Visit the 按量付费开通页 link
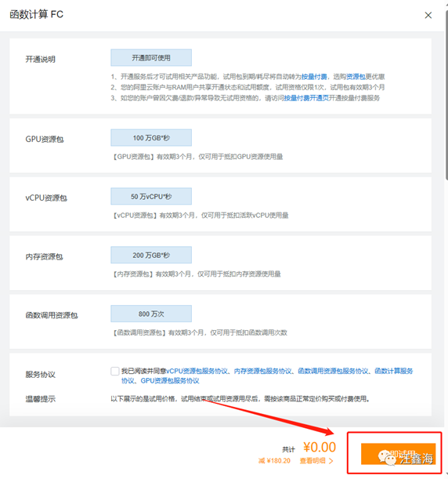The image size is (448, 479). point(306,98)
